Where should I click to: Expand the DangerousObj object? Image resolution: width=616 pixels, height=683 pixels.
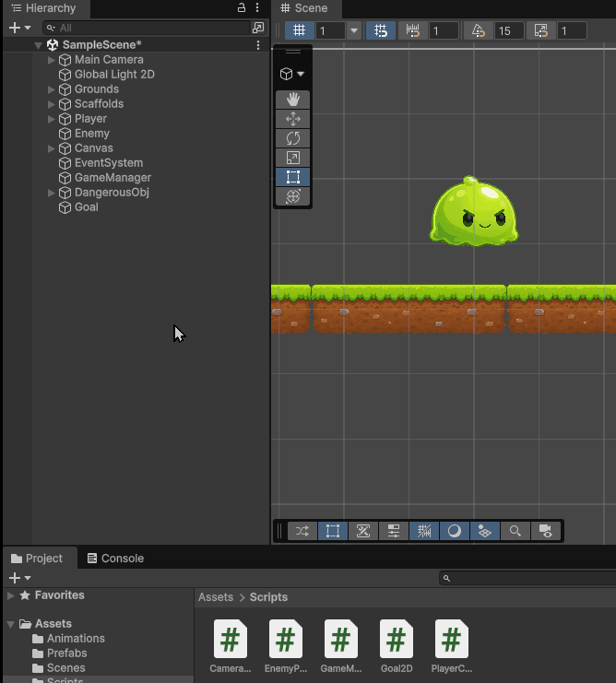click(x=51, y=193)
